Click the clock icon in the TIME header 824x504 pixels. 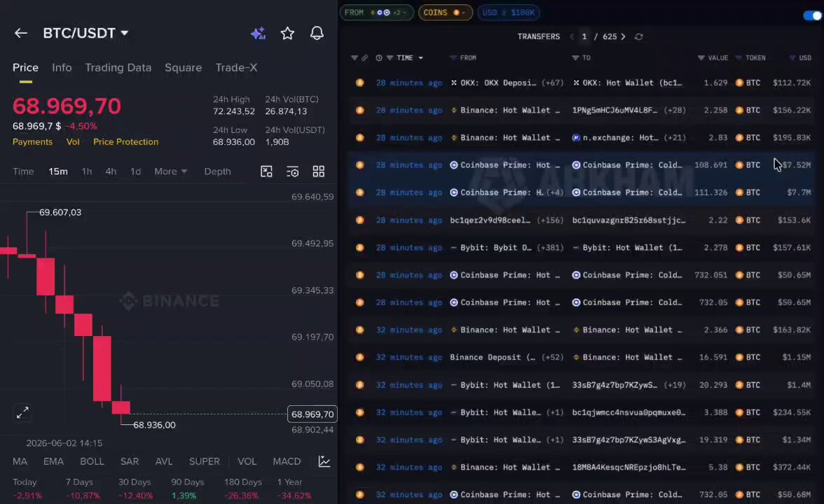[379, 57]
